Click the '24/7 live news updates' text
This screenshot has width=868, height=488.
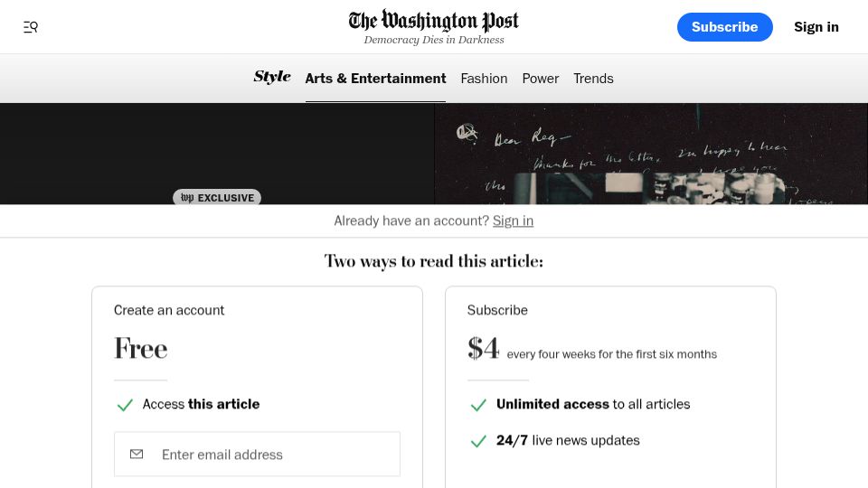tap(568, 440)
